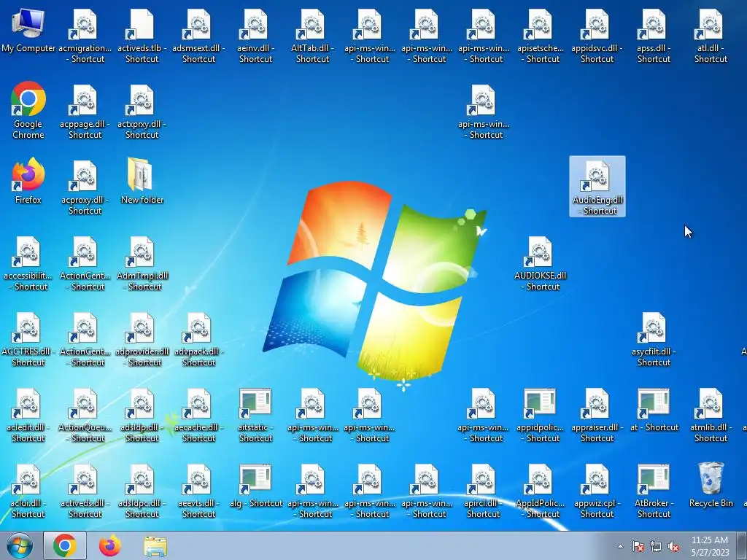Select the actxprxy.dll shortcut
Viewport: 747px width, 560px height.
[142, 112]
